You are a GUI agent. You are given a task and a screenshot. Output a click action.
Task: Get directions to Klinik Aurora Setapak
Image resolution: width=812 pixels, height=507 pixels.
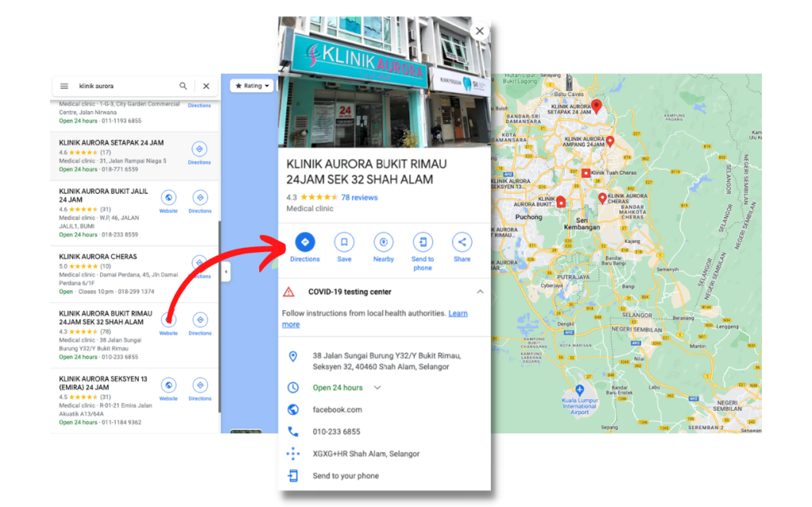(x=199, y=153)
